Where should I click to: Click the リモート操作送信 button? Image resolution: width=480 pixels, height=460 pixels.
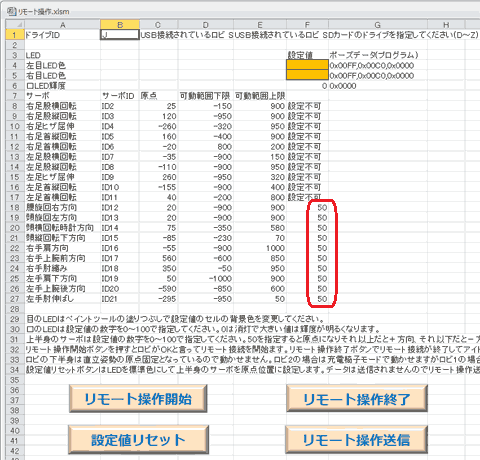[356, 440]
